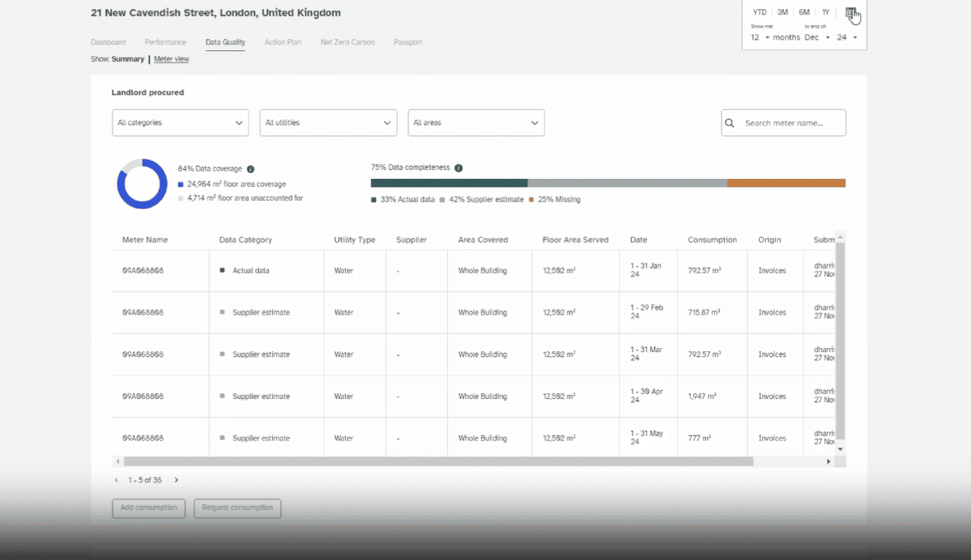This screenshot has width=971, height=560.
Task: Switch to the Dashboard tab
Action: (109, 42)
